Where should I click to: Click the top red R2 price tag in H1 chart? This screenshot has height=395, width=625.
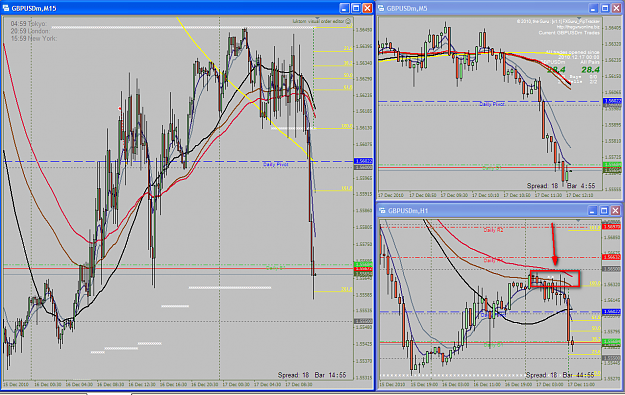611,227
